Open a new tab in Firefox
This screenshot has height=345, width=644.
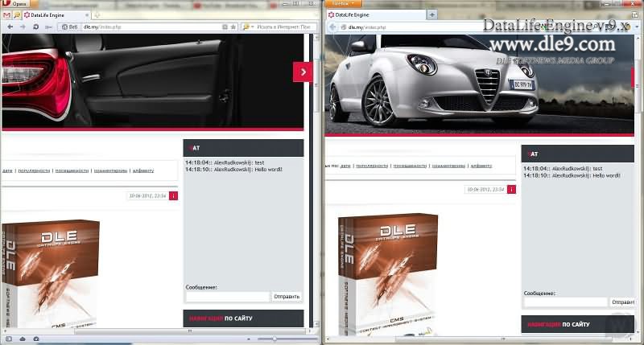click(x=431, y=14)
